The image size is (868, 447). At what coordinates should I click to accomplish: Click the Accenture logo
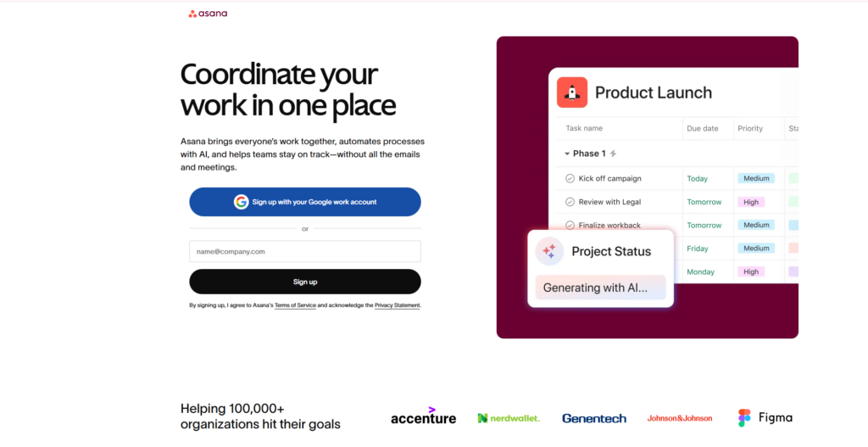pos(423,416)
